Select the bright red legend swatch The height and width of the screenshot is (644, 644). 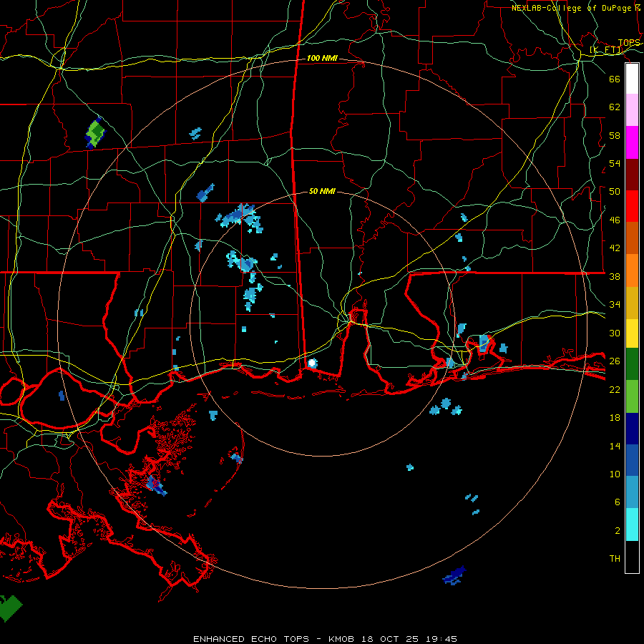click(x=632, y=206)
